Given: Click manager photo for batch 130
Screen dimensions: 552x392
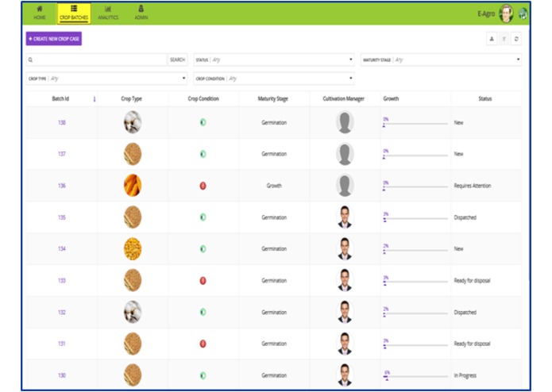Looking at the screenshot, I should click(345, 375).
